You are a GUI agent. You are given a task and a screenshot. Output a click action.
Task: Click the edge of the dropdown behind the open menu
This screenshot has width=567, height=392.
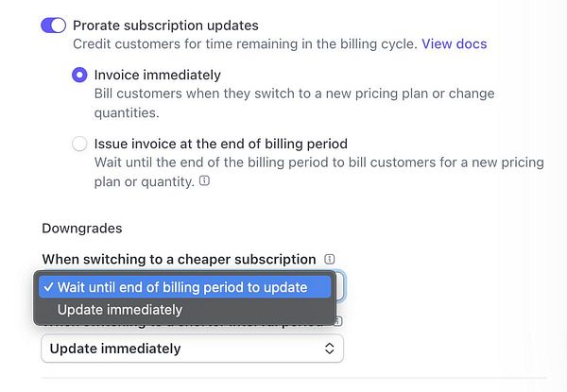pyautogui.click(x=340, y=286)
